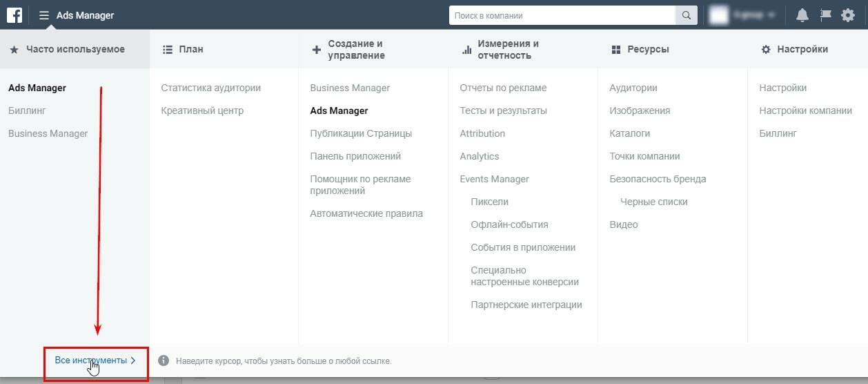This screenshot has width=868, height=384.
Task: Open the settings gear icon in header
Action: pos(848,15)
